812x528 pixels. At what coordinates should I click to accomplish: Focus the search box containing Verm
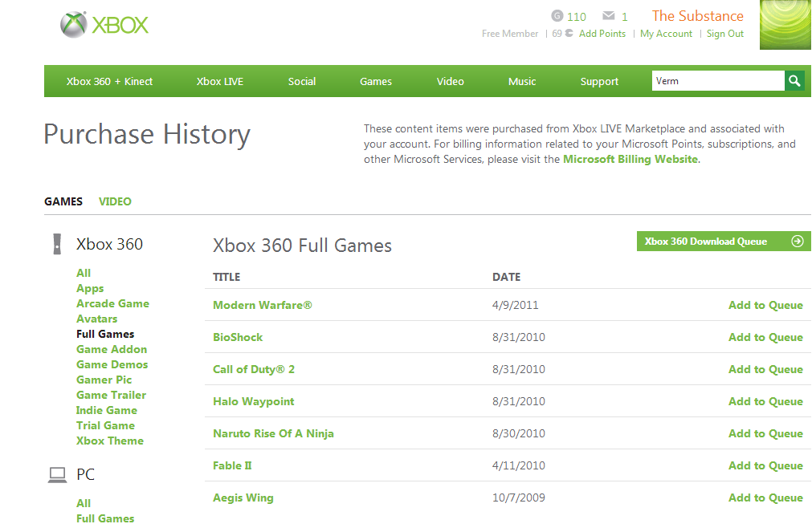click(718, 81)
